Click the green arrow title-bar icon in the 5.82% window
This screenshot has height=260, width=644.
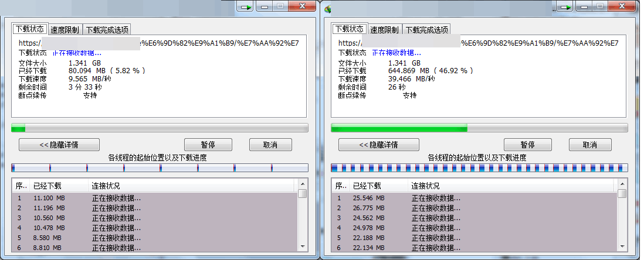pyautogui.click(x=246, y=6)
